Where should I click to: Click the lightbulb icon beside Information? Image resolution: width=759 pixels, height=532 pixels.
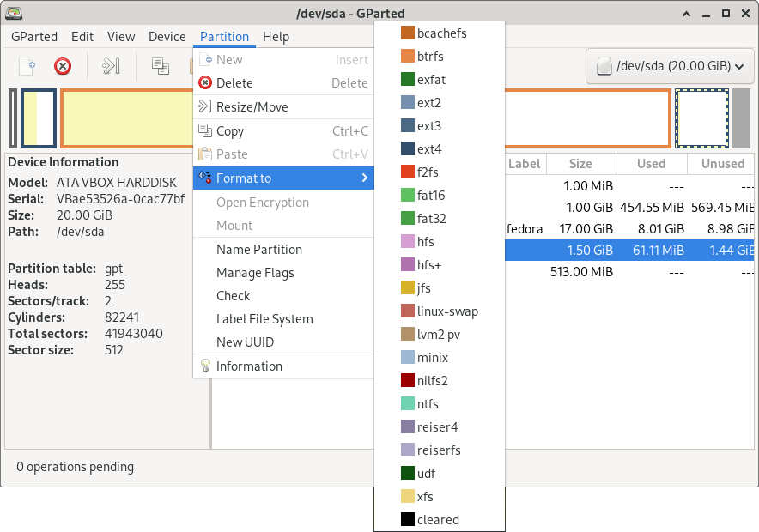point(204,366)
